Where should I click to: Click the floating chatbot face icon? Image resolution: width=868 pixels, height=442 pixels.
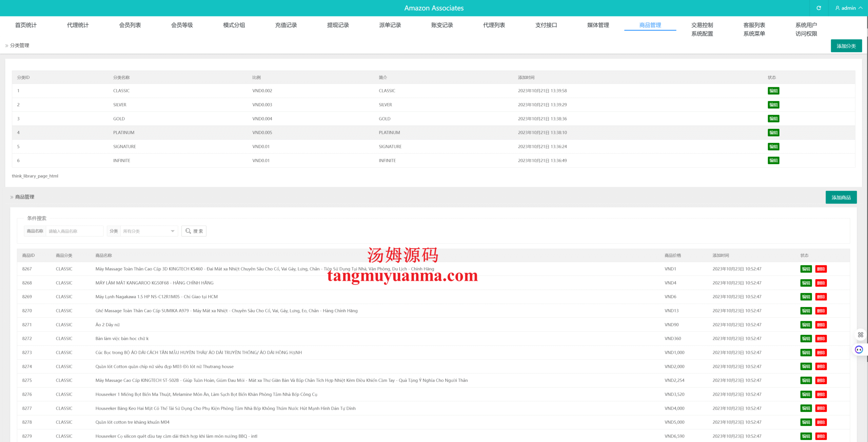pyautogui.click(x=859, y=349)
